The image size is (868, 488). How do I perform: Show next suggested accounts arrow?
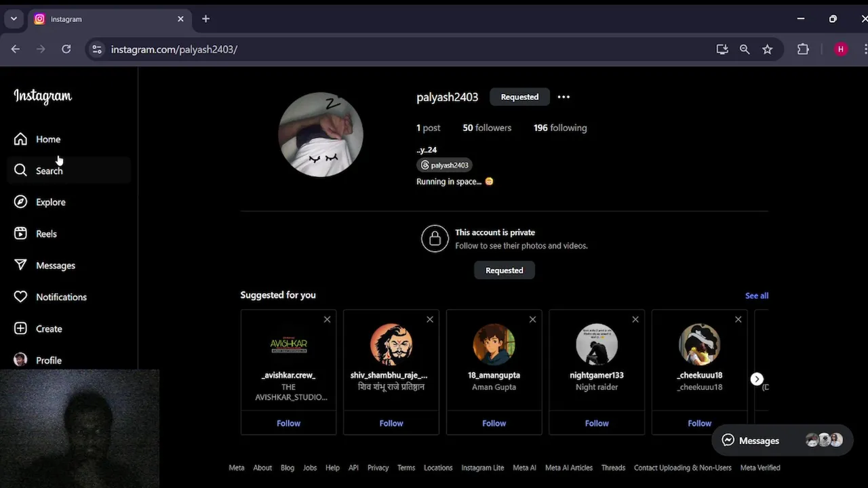[757, 379]
